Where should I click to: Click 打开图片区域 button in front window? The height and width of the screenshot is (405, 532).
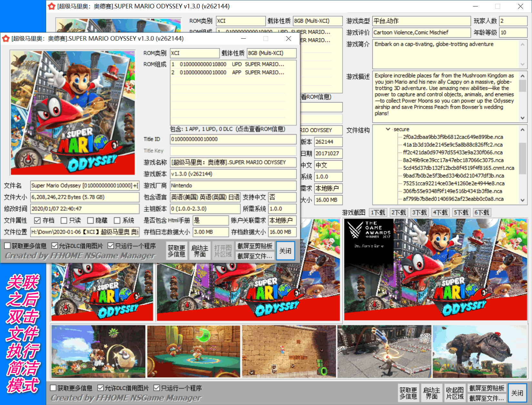point(223,251)
